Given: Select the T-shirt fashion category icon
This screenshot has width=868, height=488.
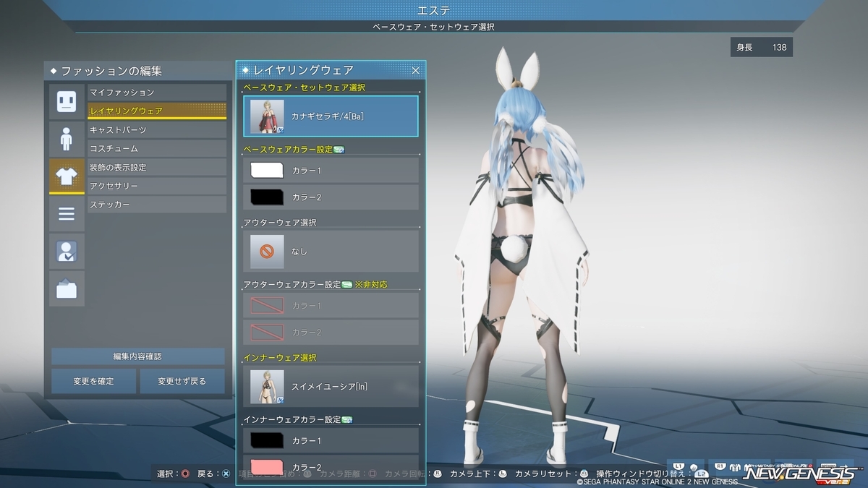Looking at the screenshot, I should (x=67, y=176).
